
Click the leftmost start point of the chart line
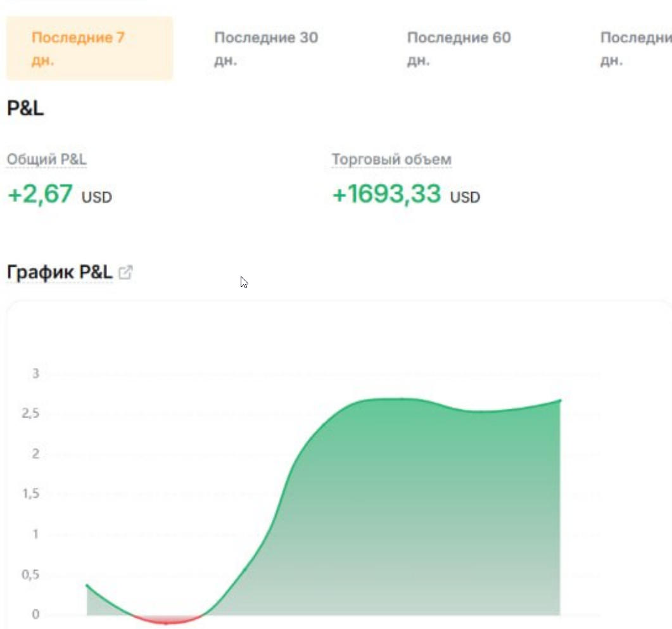click(x=87, y=585)
